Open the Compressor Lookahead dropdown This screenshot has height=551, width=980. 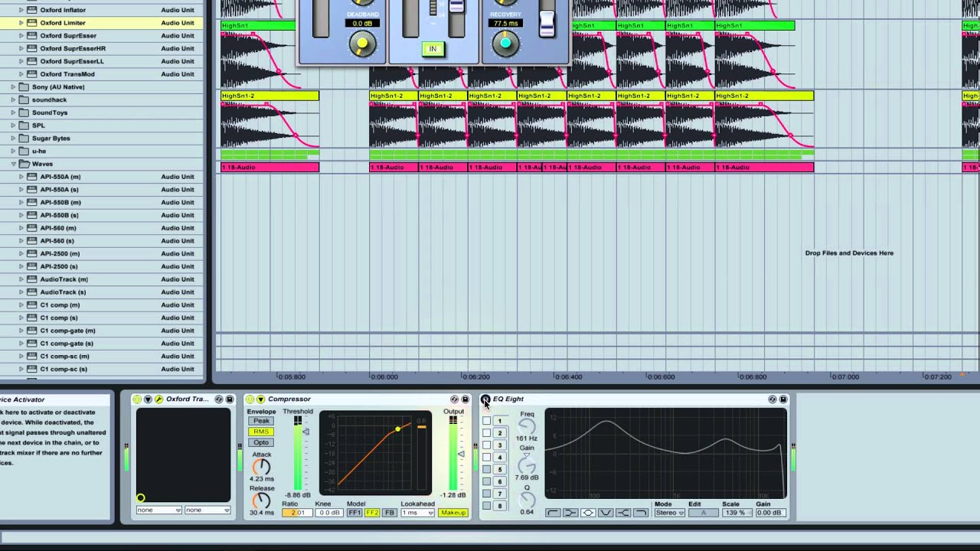418,513
